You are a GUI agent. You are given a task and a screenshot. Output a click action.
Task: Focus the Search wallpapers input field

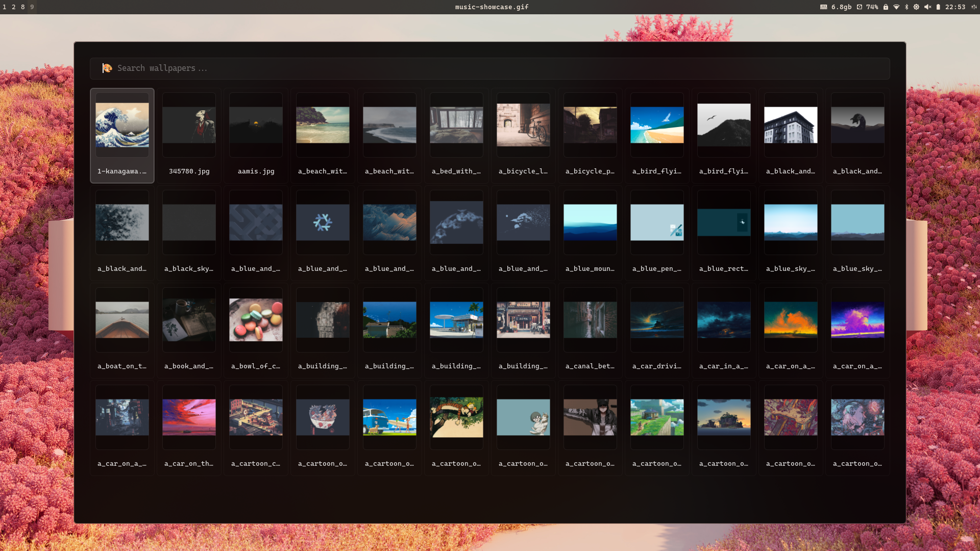tap(489, 68)
